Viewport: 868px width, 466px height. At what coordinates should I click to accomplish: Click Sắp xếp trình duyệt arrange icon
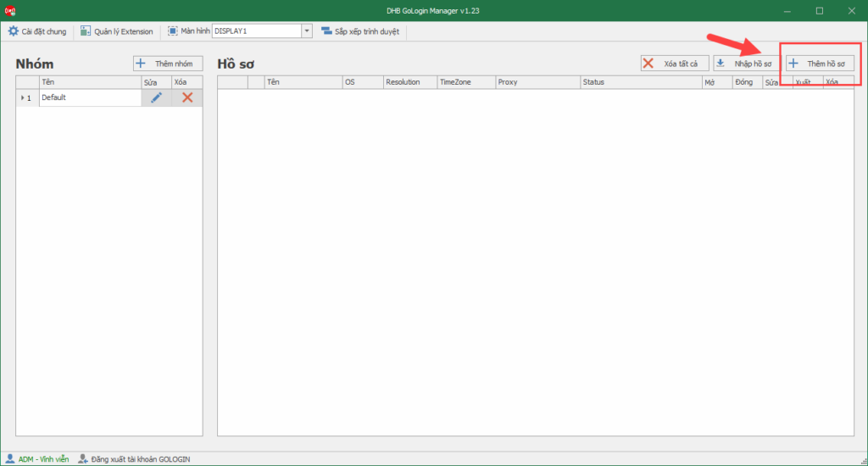tap(327, 31)
